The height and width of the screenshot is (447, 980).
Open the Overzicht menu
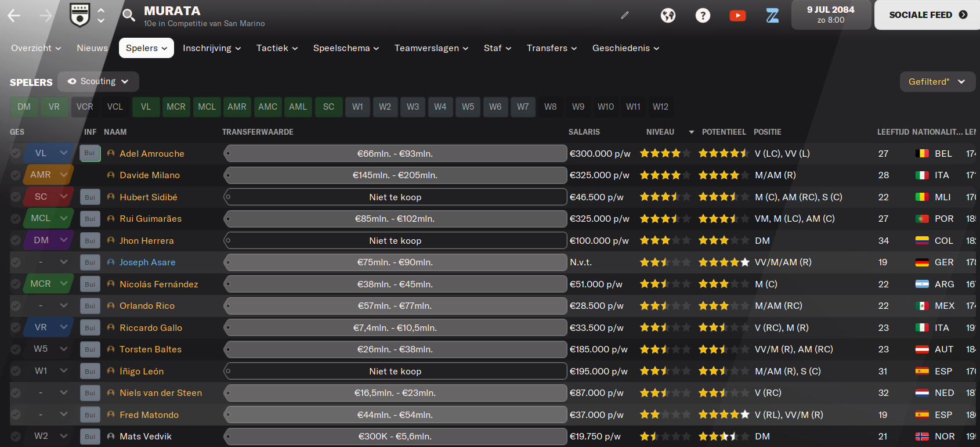click(36, 48)
